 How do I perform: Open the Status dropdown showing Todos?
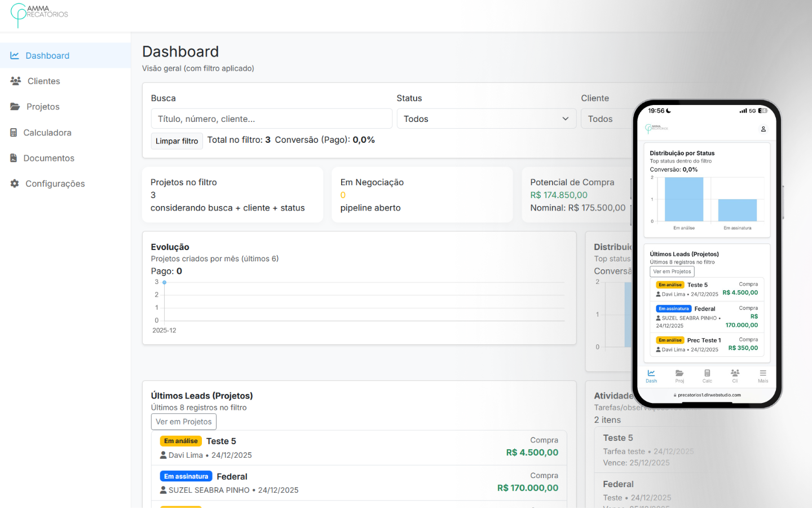(x=486, y=119)
